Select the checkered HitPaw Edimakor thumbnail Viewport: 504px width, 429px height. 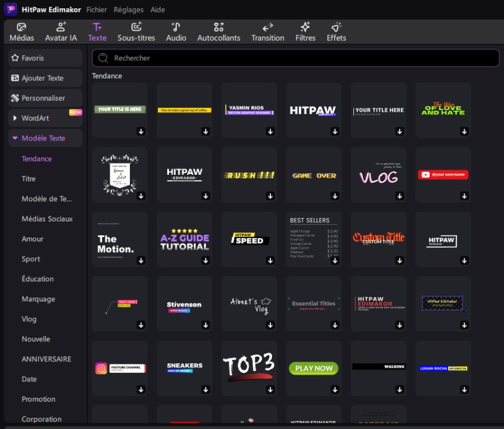444,304
